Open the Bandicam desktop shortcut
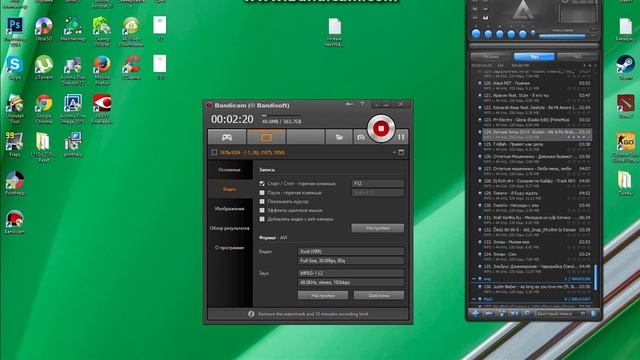Screen dimensions: 640x360 [x=15, y=222]
